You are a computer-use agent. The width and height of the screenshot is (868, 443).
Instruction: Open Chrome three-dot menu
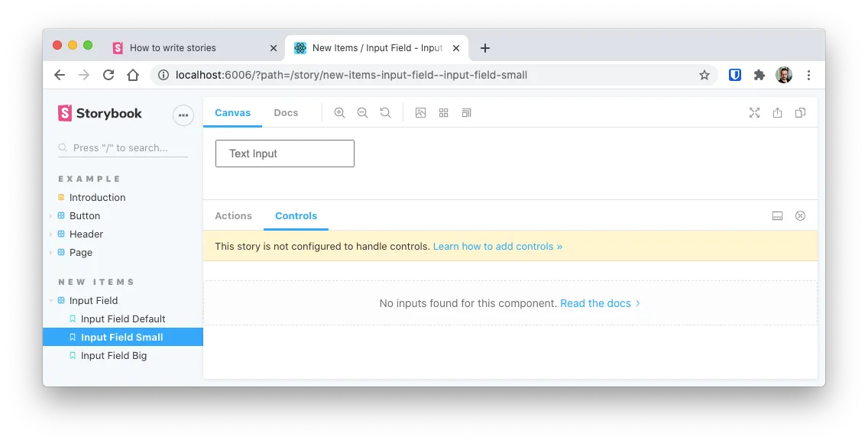coord(808,75)
